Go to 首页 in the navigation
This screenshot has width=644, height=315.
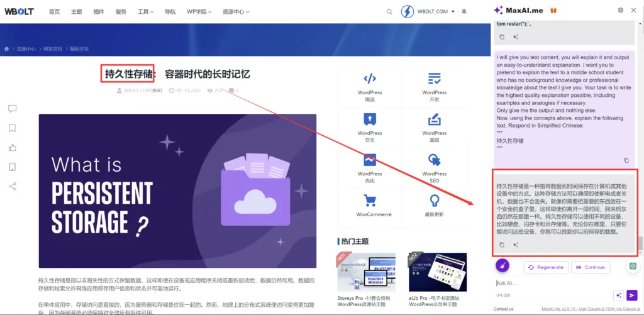tap(54, 11)
